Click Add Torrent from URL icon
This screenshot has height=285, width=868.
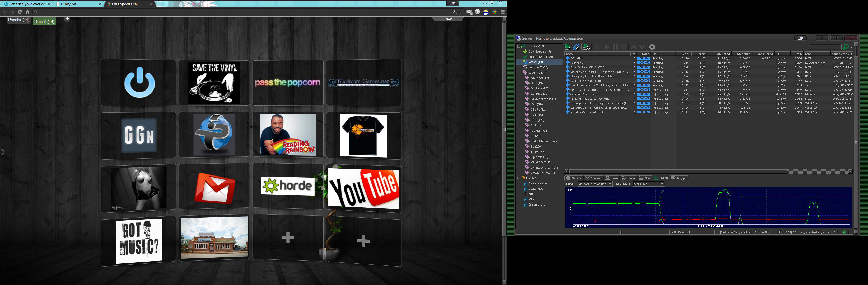coord(577,47)
